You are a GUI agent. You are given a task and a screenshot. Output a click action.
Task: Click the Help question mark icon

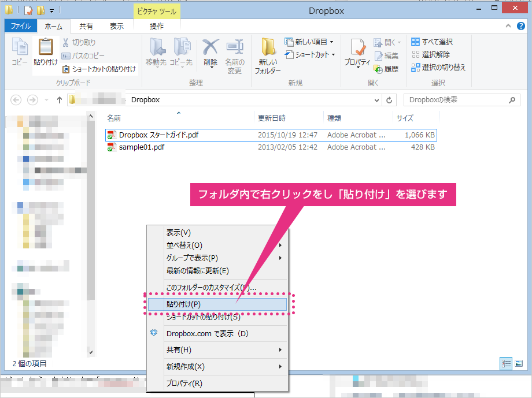click(x=521, y=26)
